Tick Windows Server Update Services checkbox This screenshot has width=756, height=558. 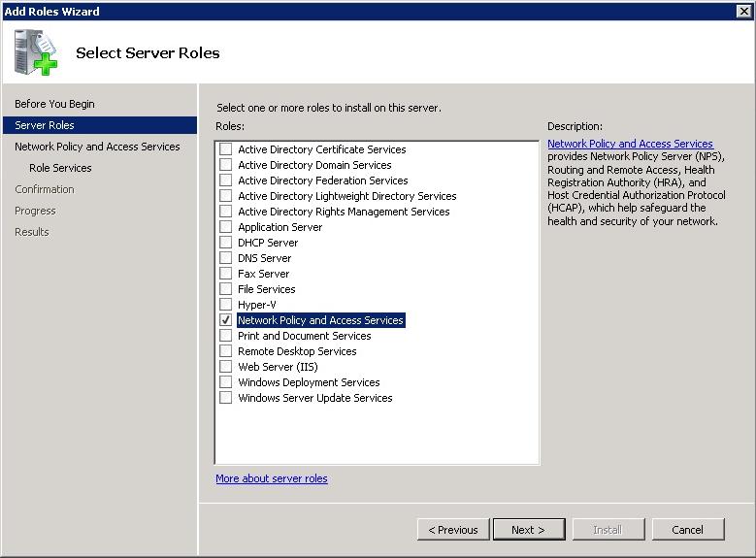[226, 398]
